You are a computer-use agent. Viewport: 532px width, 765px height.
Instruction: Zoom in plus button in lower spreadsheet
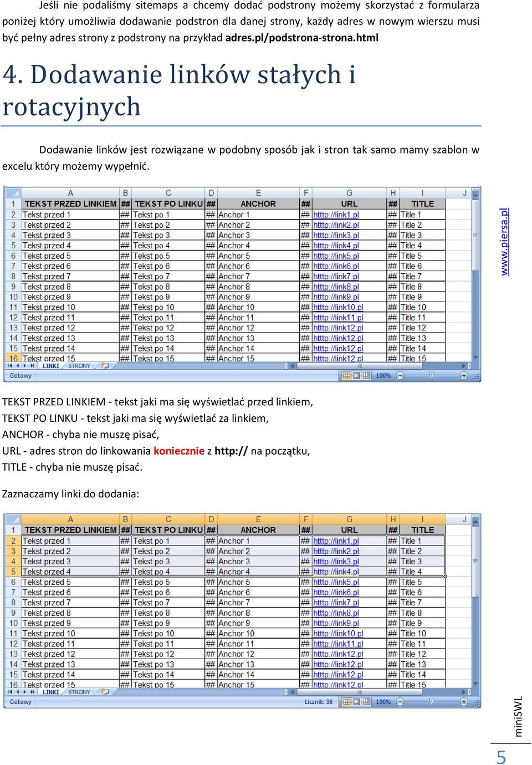tap(464, 702)
